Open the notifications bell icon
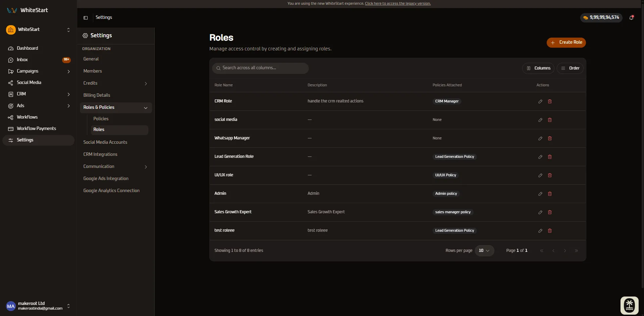 click(x=631, y=17)
